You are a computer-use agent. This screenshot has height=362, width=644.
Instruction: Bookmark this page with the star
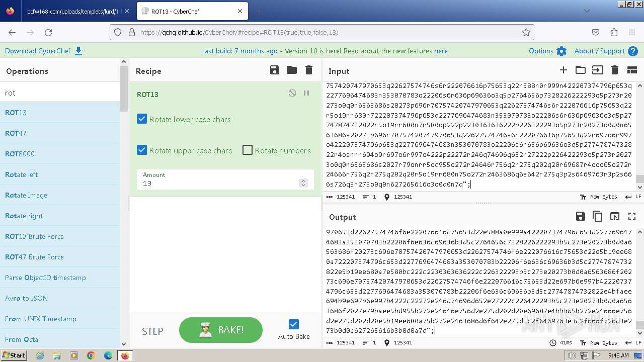coord(526,32)
